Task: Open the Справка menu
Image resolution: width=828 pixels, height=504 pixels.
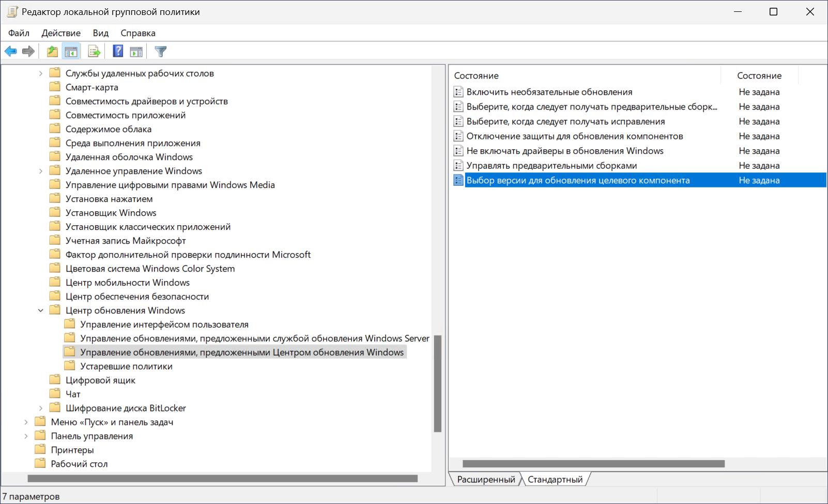Action: (x=138, y=33)
